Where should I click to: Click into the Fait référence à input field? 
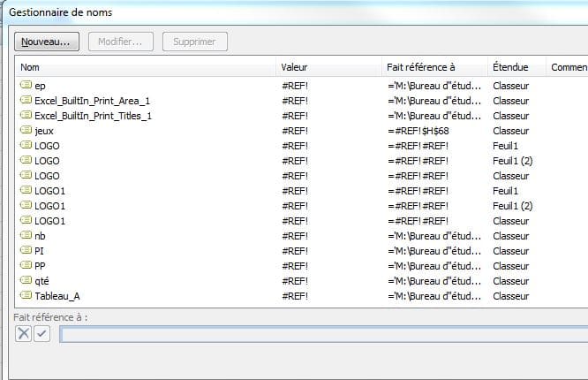click(x=324, y=334)
